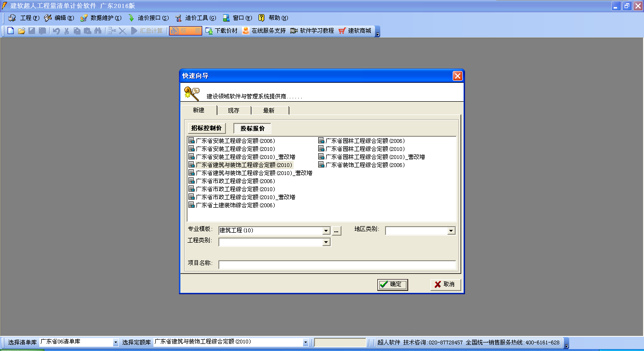
Task: Switch to the 现存 tab
Action: pyautogui.click(x=233, y=110)
